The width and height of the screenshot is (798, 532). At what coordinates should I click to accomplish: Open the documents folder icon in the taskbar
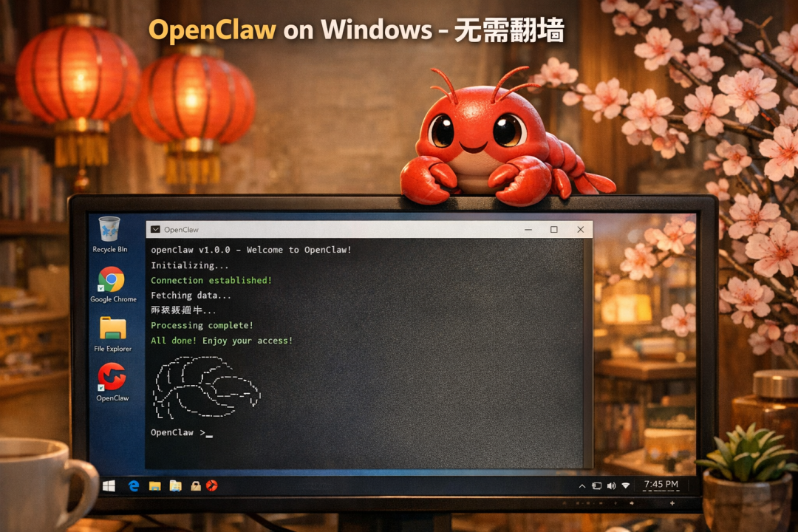pos(176,486)
